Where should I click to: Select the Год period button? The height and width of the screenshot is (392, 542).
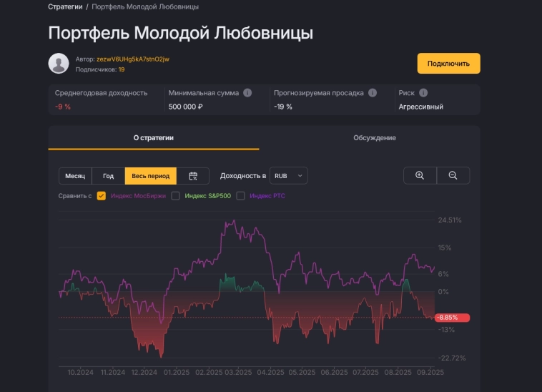(109, 176)
